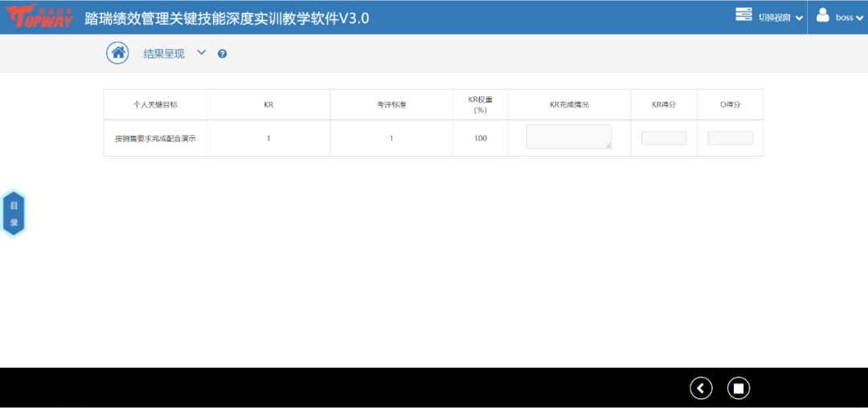Focus the KR完成情况 text area
The height and width of the screenshot is (408, 868).
[x=569, y=137]
